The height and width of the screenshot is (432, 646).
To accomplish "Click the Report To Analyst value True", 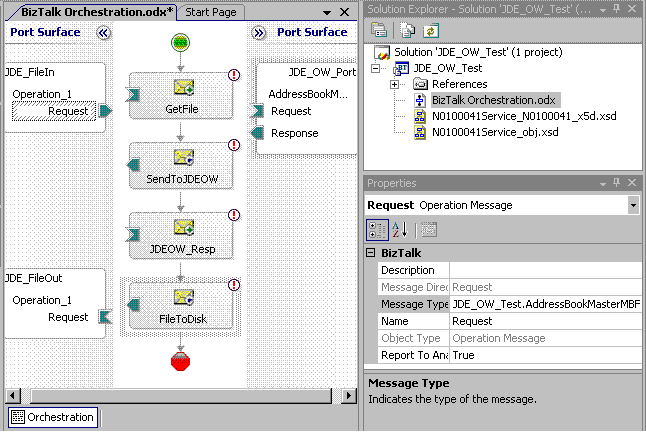I will 545,355.
